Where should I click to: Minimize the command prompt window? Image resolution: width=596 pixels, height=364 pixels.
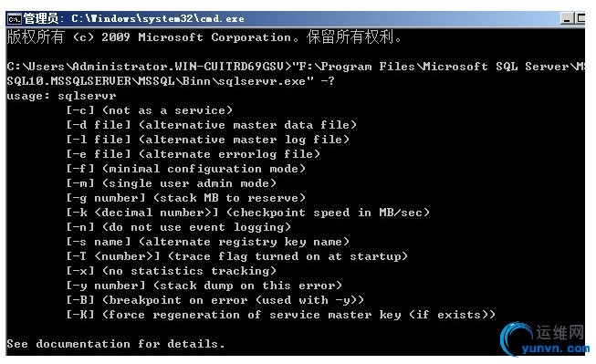pyautogui.click(x=567, y=18)
